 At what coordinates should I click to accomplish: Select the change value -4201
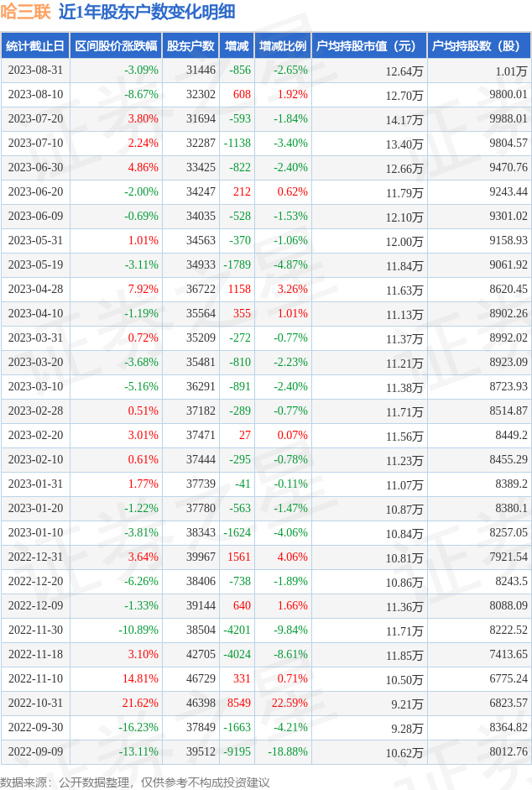point(237,630)
